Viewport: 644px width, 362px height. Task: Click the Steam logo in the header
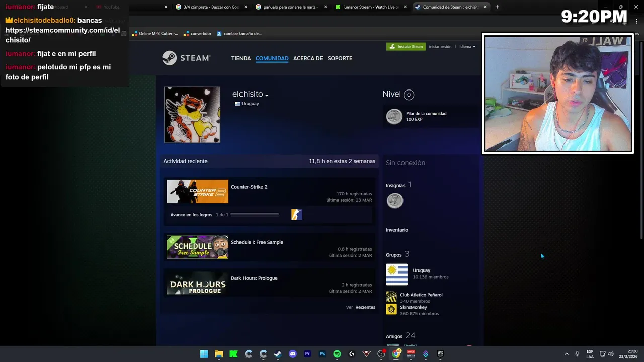pyautogui.click(x=186, y=58)
